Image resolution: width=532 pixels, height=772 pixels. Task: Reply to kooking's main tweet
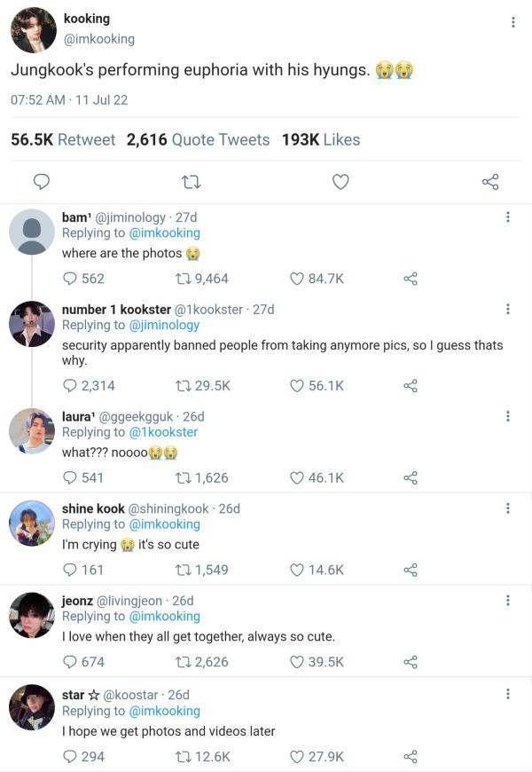click(x=41, y=182)
